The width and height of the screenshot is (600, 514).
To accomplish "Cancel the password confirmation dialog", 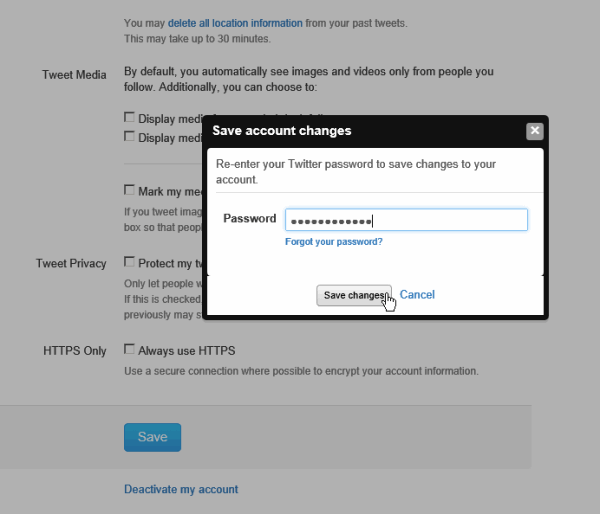I will (x=417, y=295).
